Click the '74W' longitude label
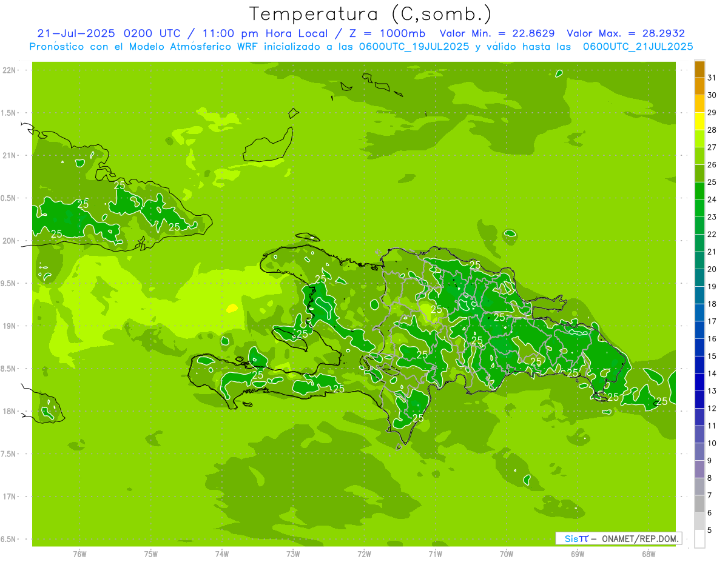 tap(222, 554)
